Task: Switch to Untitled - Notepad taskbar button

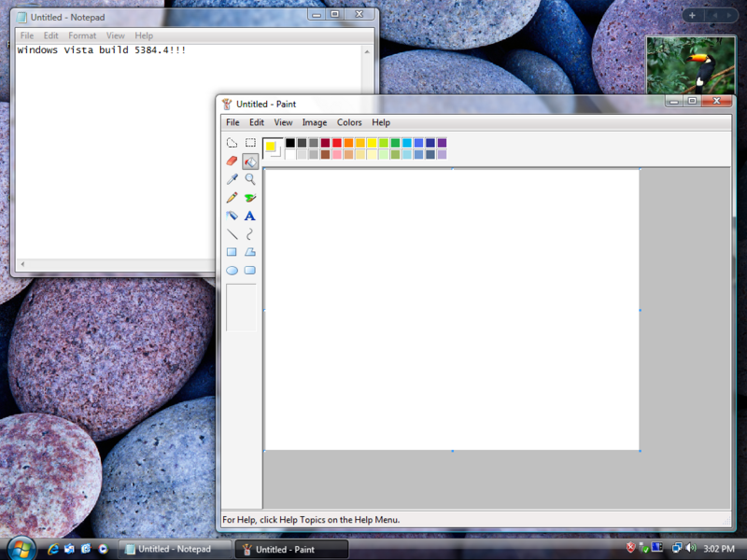Action: [174, 550]
